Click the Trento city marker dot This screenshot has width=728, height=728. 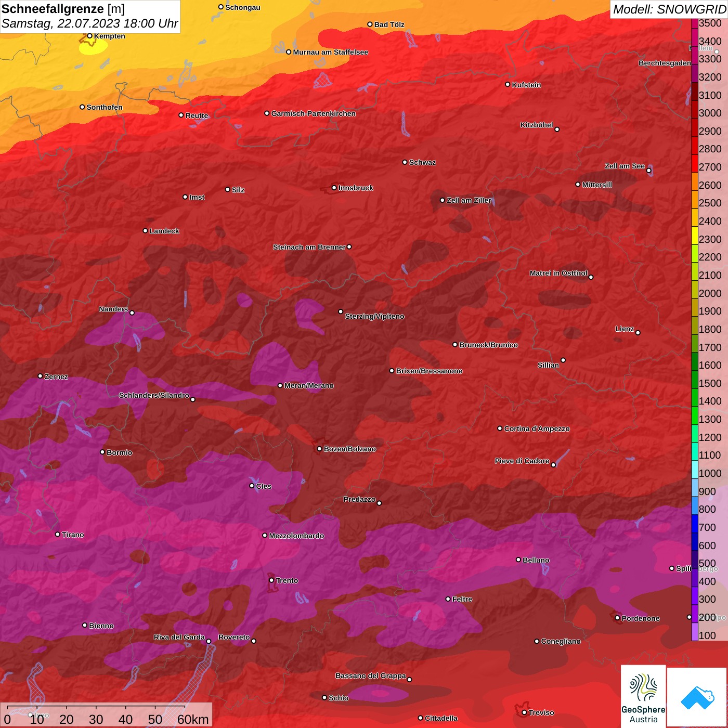coord(271,580)
